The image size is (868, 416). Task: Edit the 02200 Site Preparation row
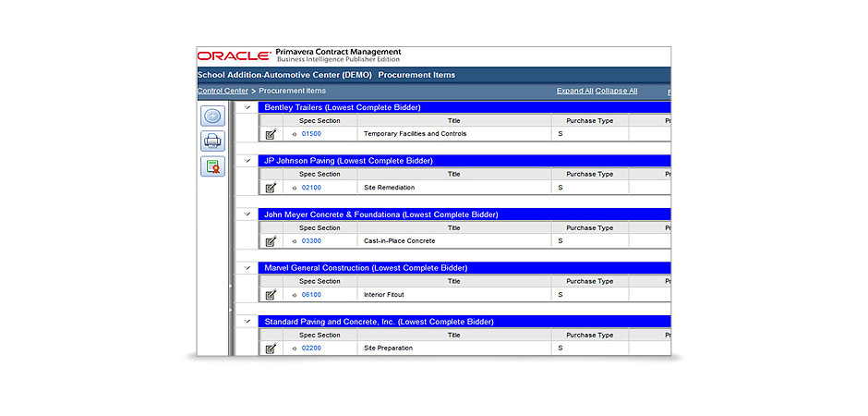[271, 349]
